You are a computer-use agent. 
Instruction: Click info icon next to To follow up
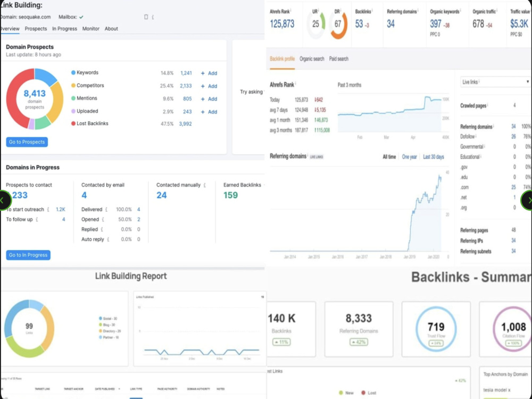[37, 219]
